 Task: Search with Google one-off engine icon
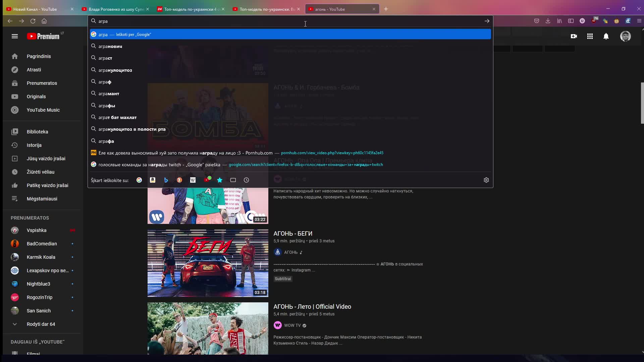click(139, 180)
